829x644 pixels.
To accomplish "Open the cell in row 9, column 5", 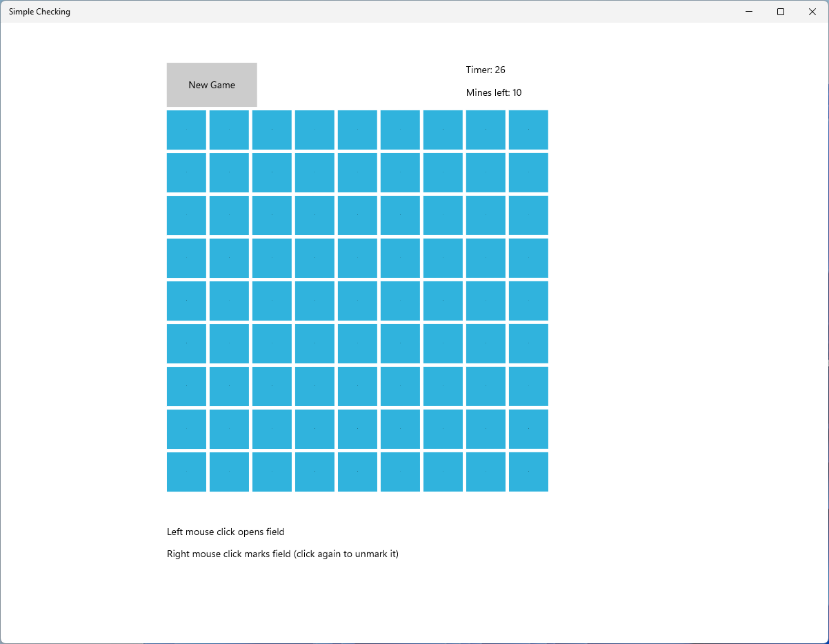I will [357, 472].
